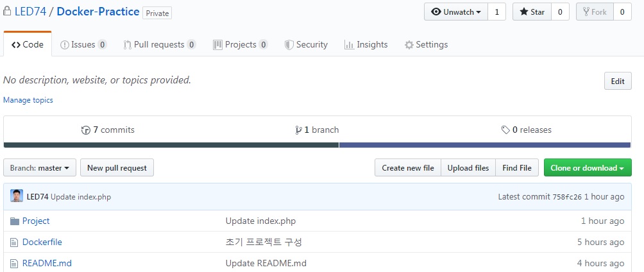
Task: Click the Code brackets icon
Action: click(x=16, y=45)
